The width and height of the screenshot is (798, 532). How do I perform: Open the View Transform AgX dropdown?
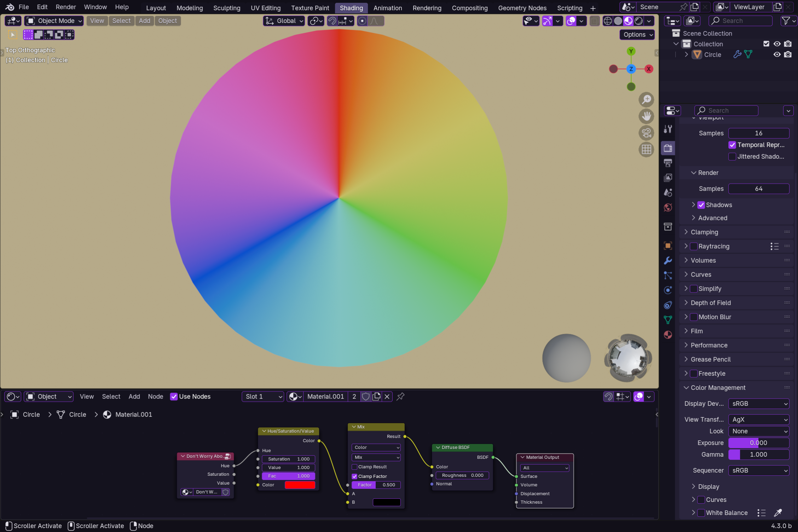[x=758, y=420]
